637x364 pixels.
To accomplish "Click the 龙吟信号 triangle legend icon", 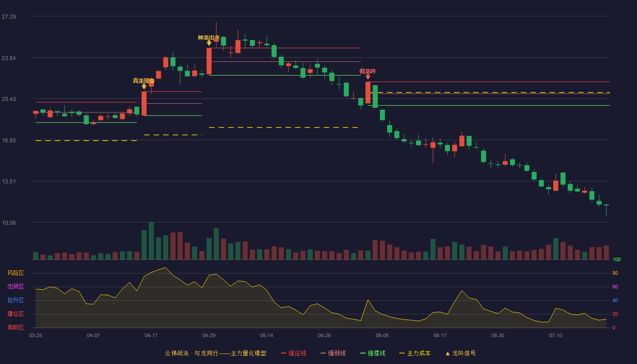I will [x=448, y=354].
